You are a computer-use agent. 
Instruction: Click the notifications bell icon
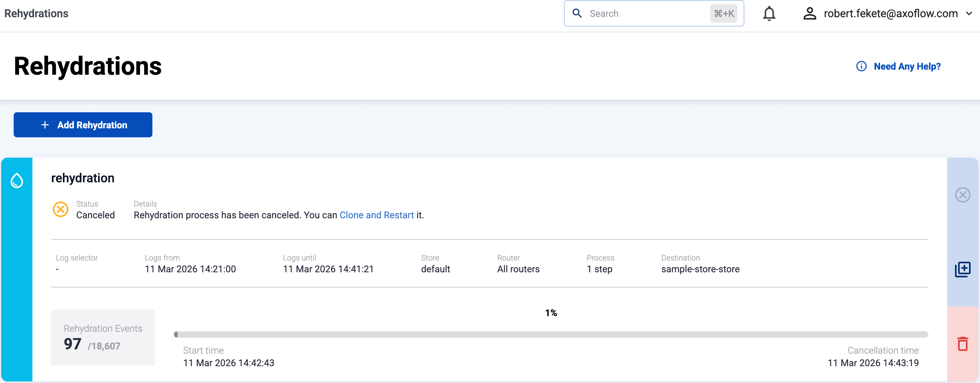click(x=769, y=14)
